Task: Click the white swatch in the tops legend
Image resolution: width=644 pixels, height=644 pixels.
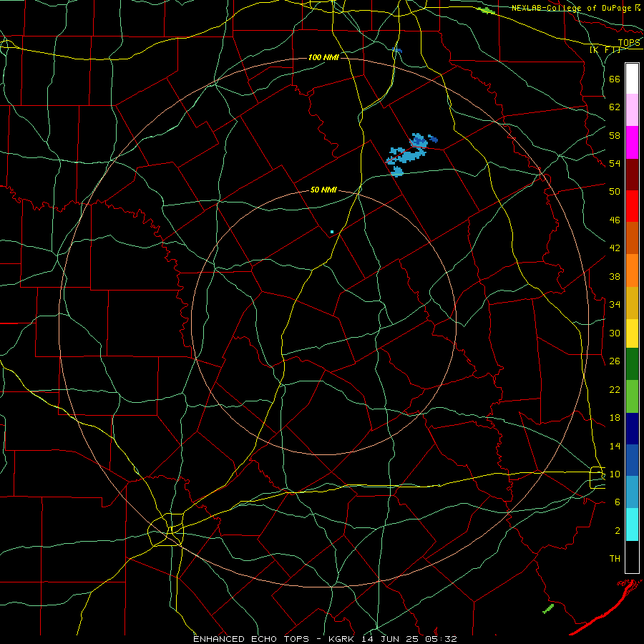Action: coord(632,79)
